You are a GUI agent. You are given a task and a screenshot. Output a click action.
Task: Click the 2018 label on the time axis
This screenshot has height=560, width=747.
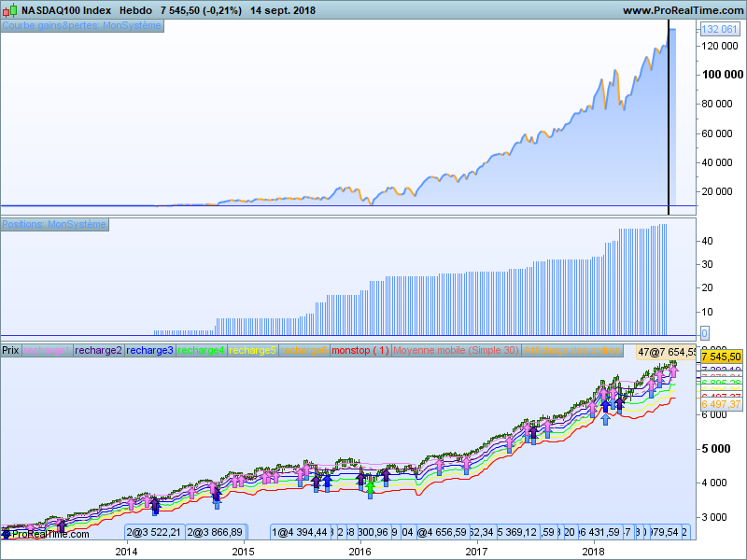[593, 552]
